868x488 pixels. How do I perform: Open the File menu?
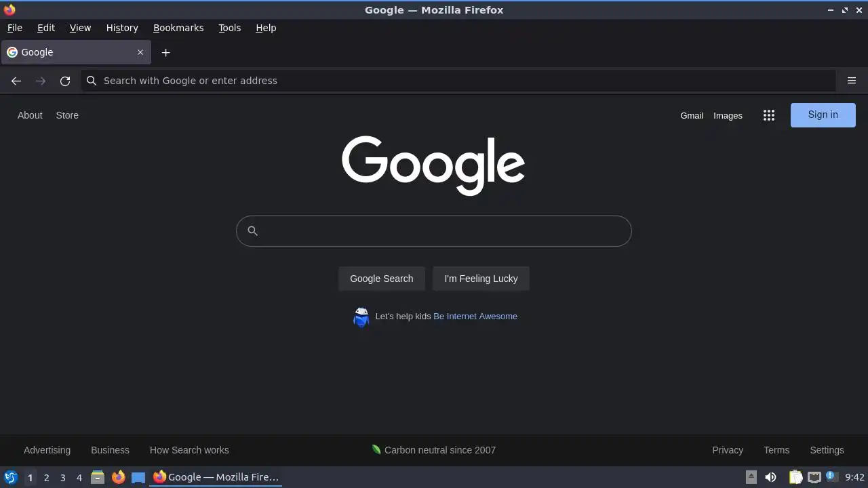point(14,28)
